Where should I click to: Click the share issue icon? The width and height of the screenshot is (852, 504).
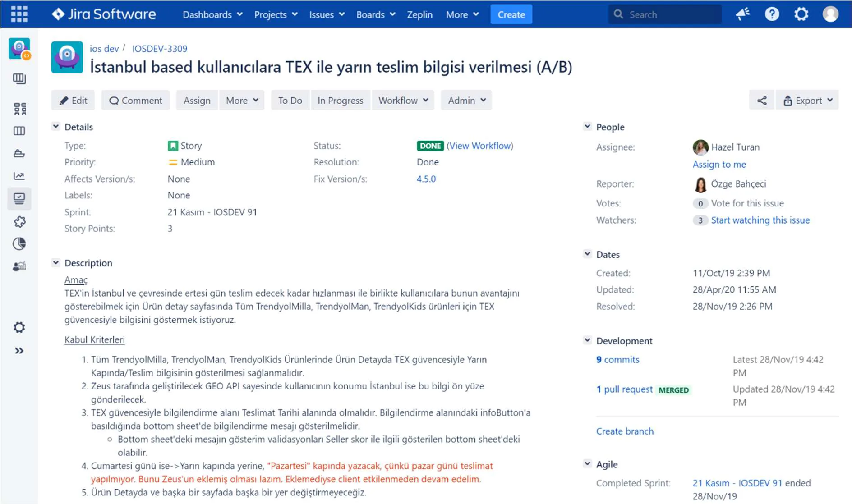point(762,101)
